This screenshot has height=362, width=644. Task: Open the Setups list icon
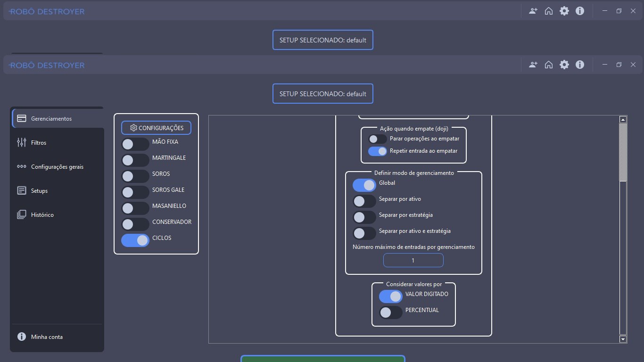click(21, 190)
